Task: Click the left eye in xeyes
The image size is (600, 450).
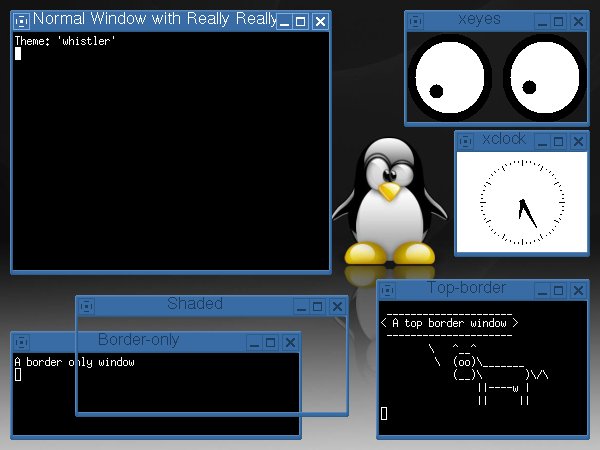Action: tap(450, 77)
